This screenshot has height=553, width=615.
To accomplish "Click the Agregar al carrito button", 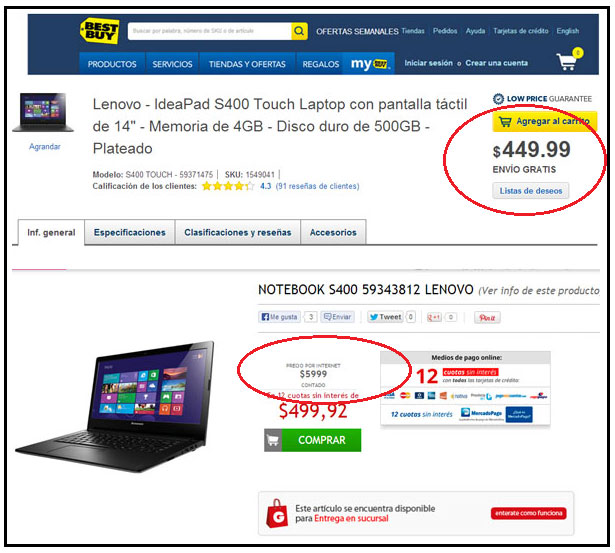I will tap(545, 122).
